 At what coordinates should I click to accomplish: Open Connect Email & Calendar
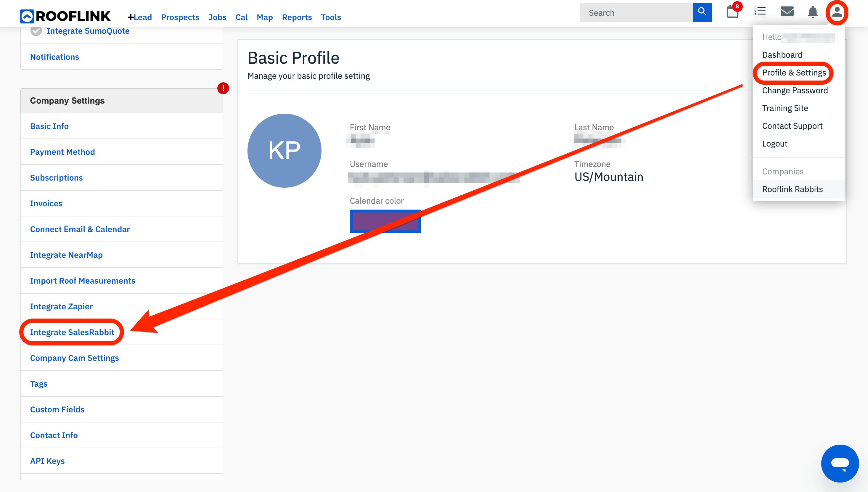tap(80, 229)
